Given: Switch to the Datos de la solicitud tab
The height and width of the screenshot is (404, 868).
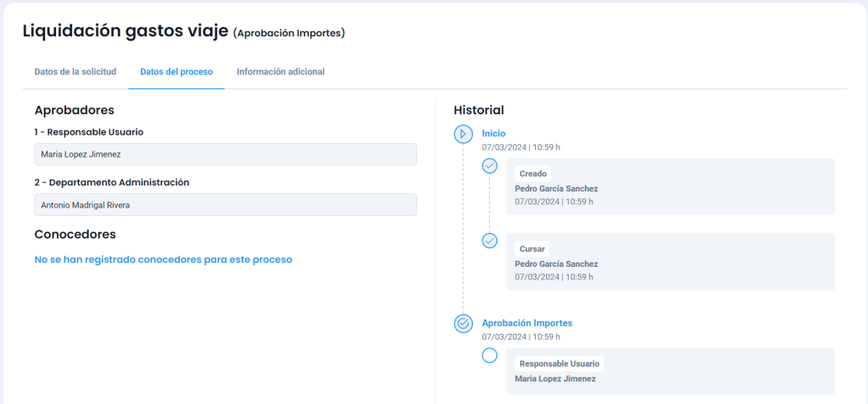Looking at the screenshot, I should click(75, 72).
